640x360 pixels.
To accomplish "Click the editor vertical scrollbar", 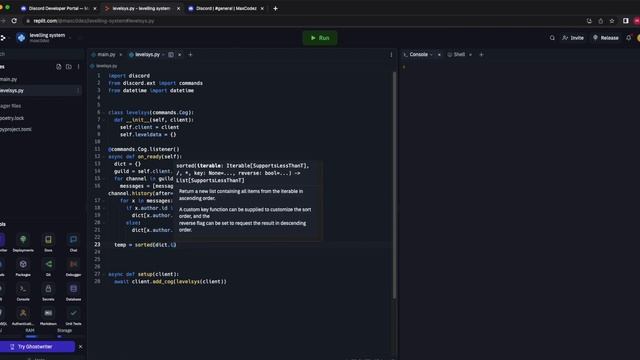I will (x=394, y=184).
